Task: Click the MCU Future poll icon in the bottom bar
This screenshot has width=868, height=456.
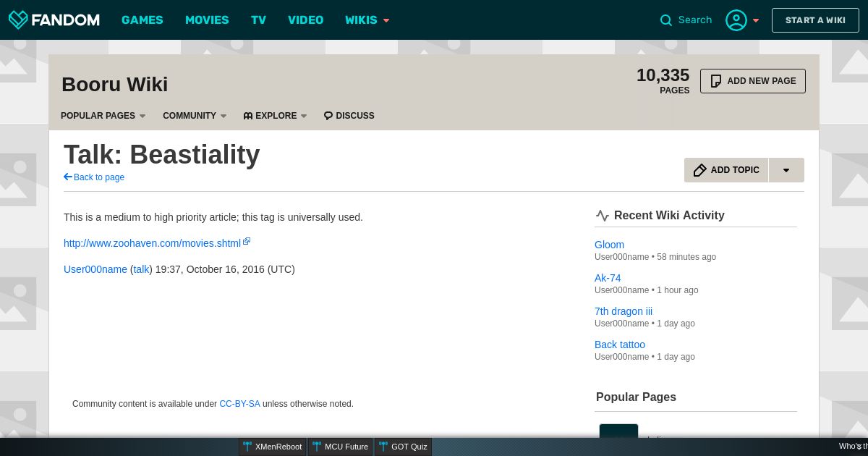Action: [x=317, y=447]
